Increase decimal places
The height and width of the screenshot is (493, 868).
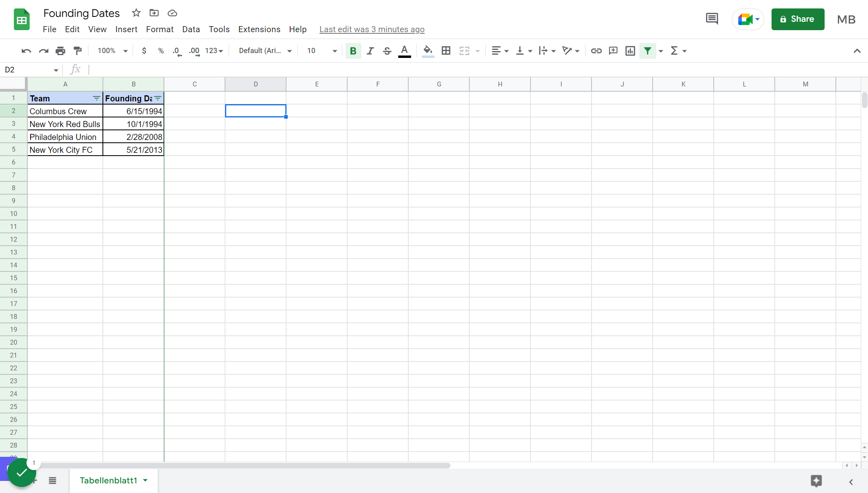point(194,51)
